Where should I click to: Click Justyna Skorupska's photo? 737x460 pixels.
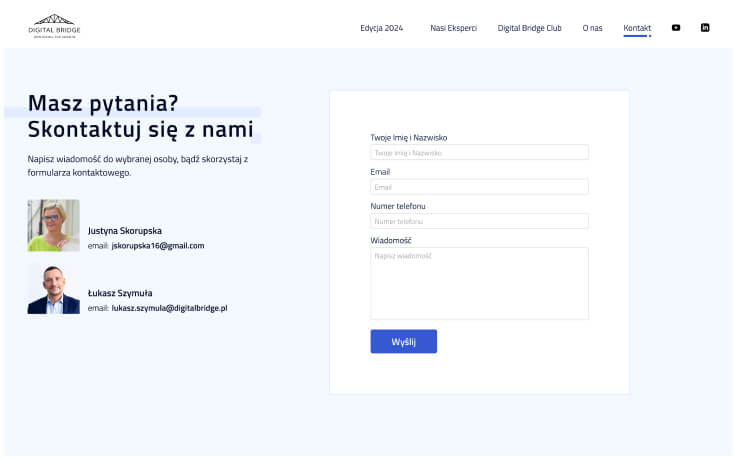pyautogui.click(x=53, y=225)
